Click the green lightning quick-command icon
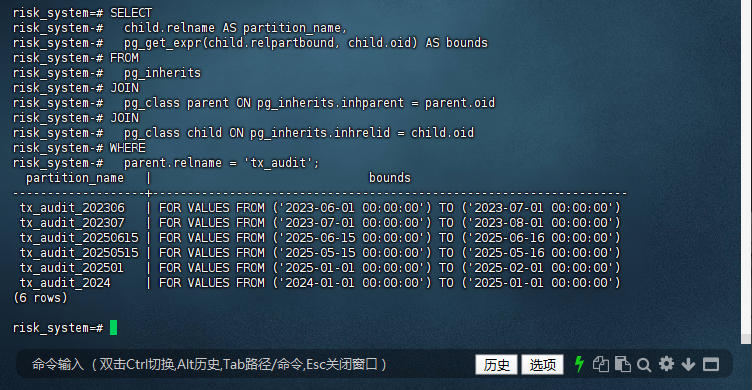 579,364
